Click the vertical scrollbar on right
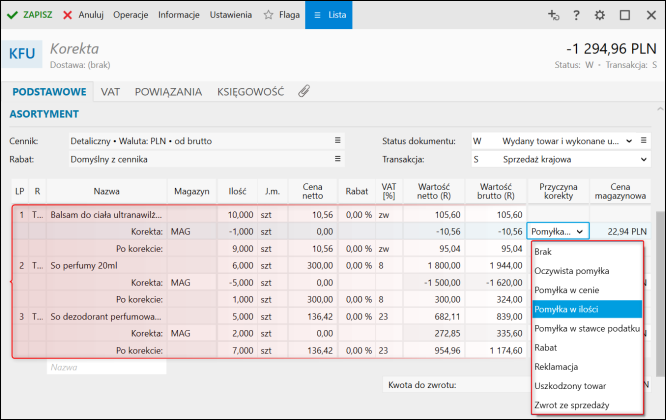 (660, 293)
